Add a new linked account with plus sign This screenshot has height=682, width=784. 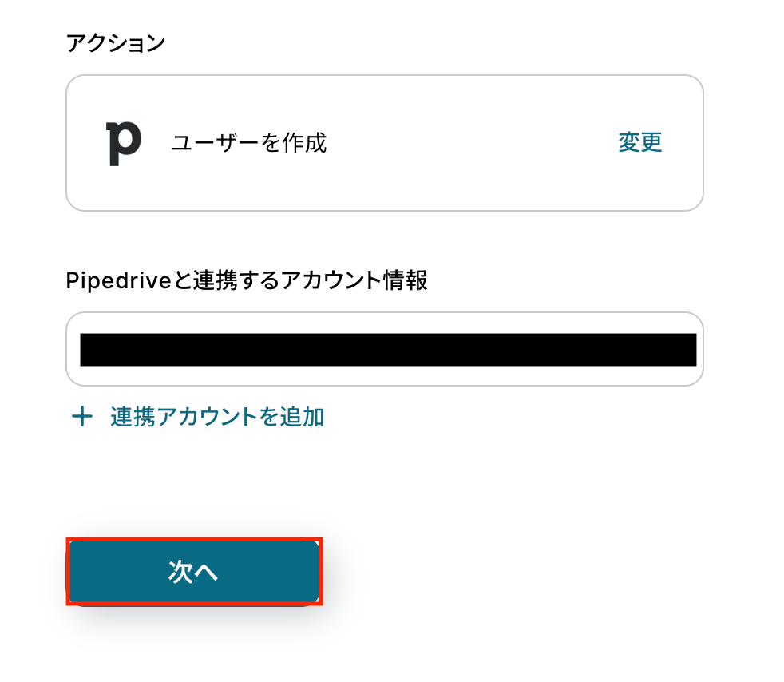click(82, 417)
